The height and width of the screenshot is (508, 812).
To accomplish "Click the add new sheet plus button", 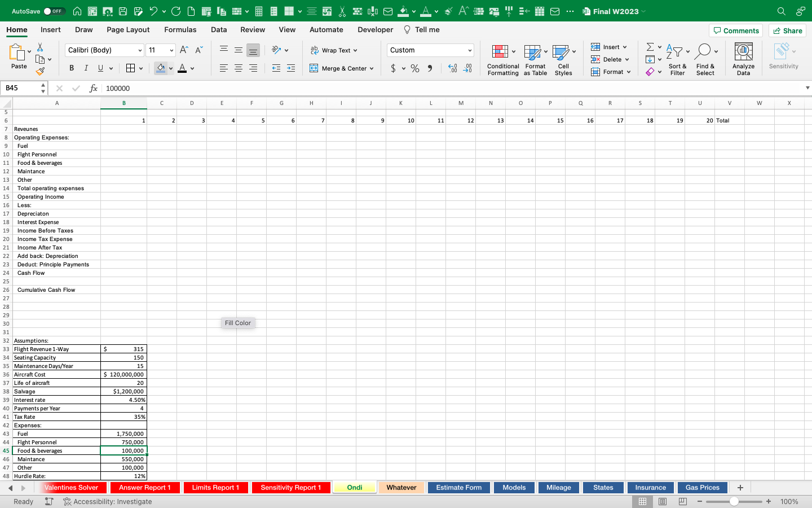I will pos(740,488).
